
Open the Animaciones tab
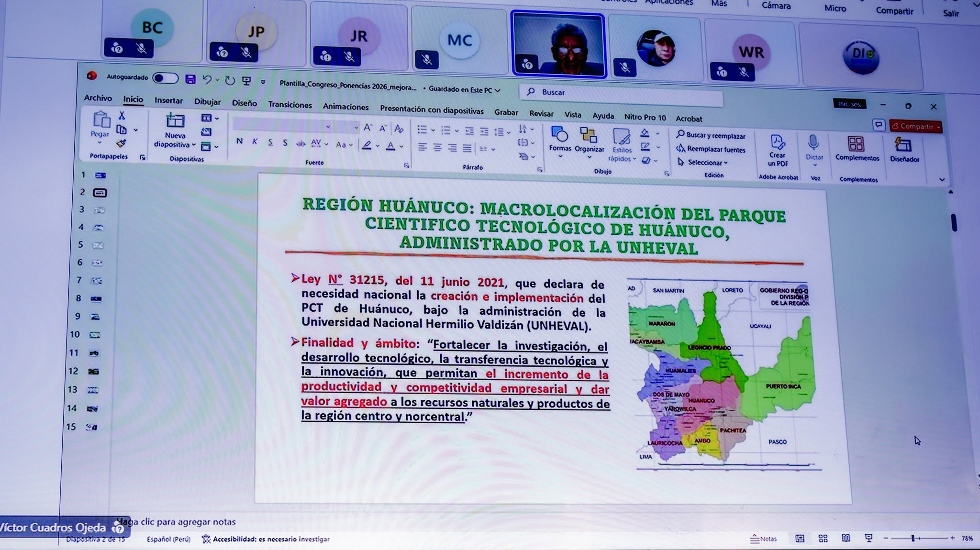[x=345, y=107]
